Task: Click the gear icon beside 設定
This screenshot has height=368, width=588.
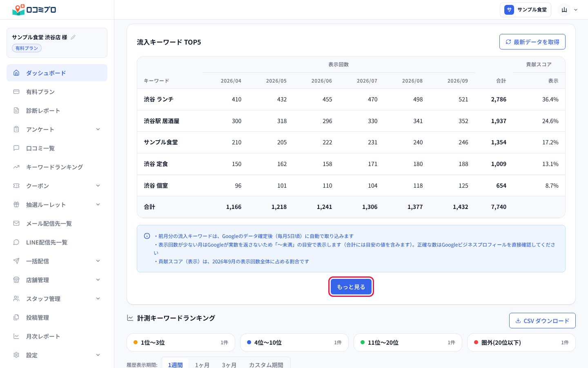Action: click(16, 355)
